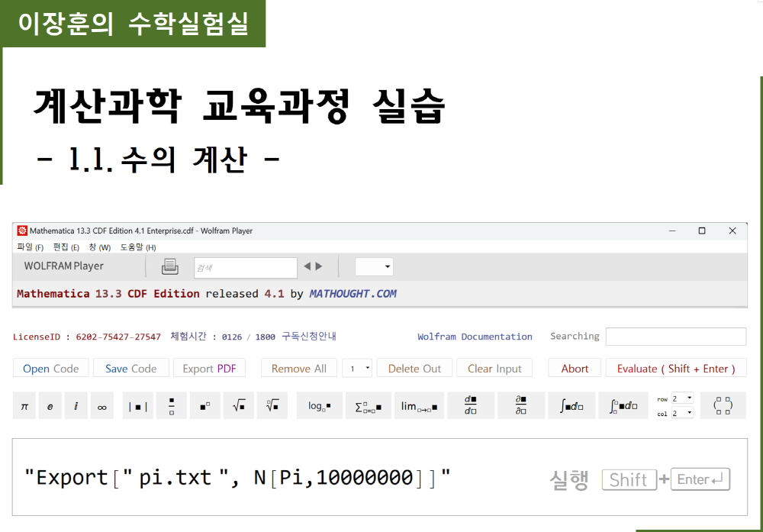Click the 검색 search box in toolbar
This screenshot has height=532, width=763.
point(246,268)
